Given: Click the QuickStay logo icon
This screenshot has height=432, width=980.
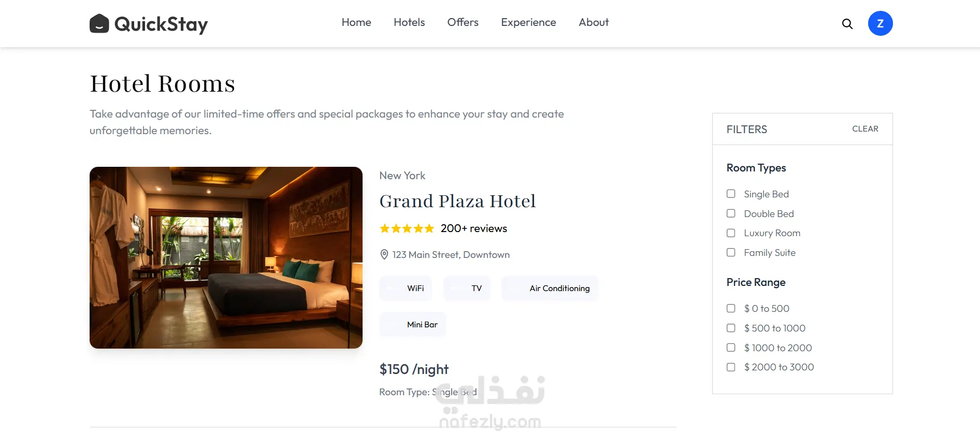Looking at the screenshot, I should tap(99, 23).
